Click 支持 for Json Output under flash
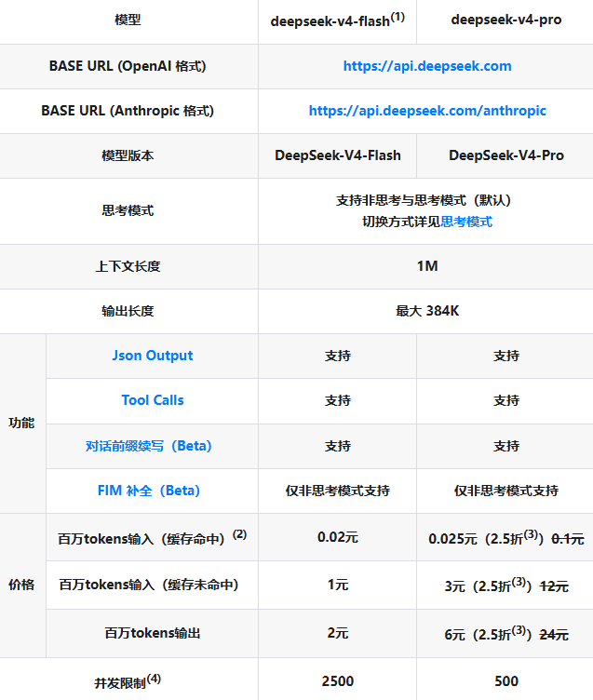This screenshot has width=593, height=700. click(338, 356)
